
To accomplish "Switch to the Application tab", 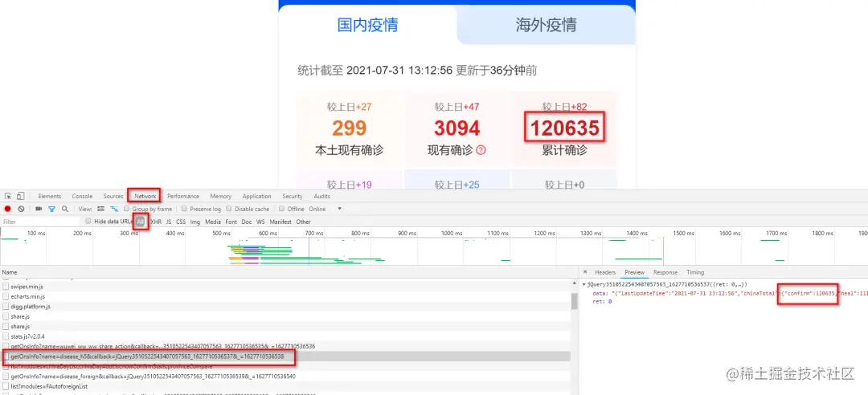I will click(x=257, y=197).
